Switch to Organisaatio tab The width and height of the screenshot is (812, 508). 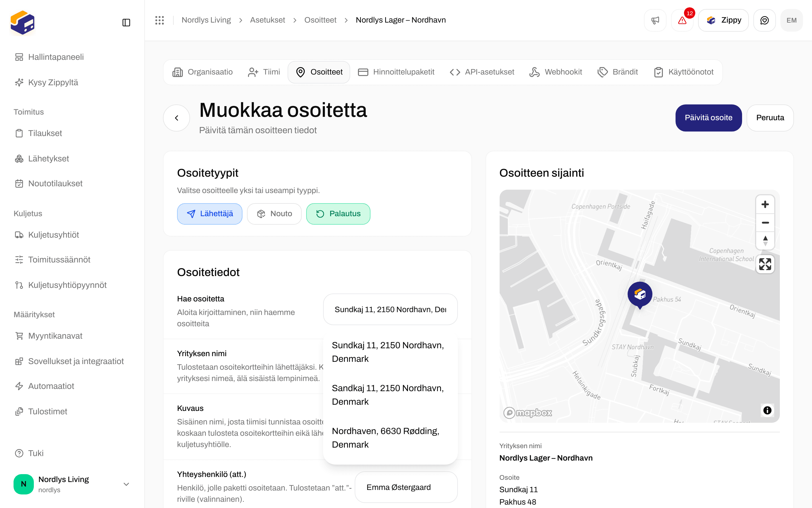[x=202, y=72]
